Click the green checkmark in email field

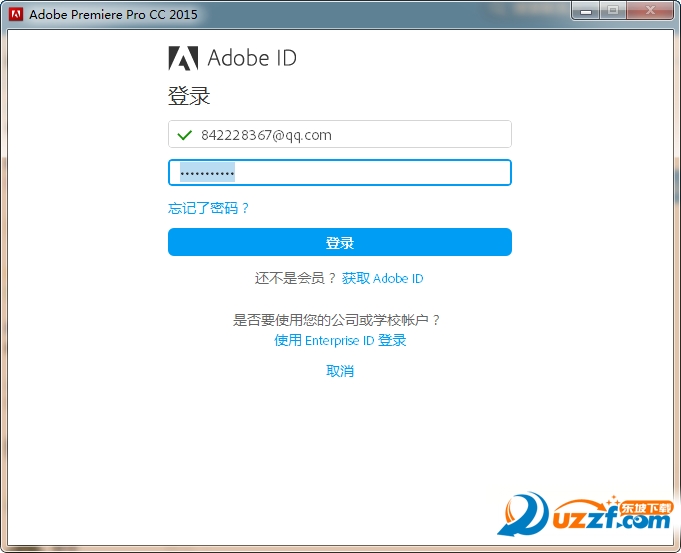point(185,135)
